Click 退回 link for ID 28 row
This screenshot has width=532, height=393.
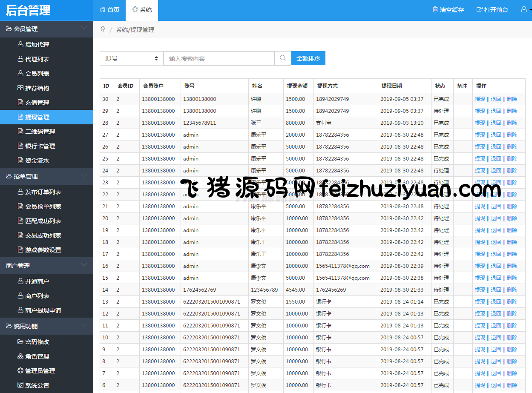tap(496, 123)
